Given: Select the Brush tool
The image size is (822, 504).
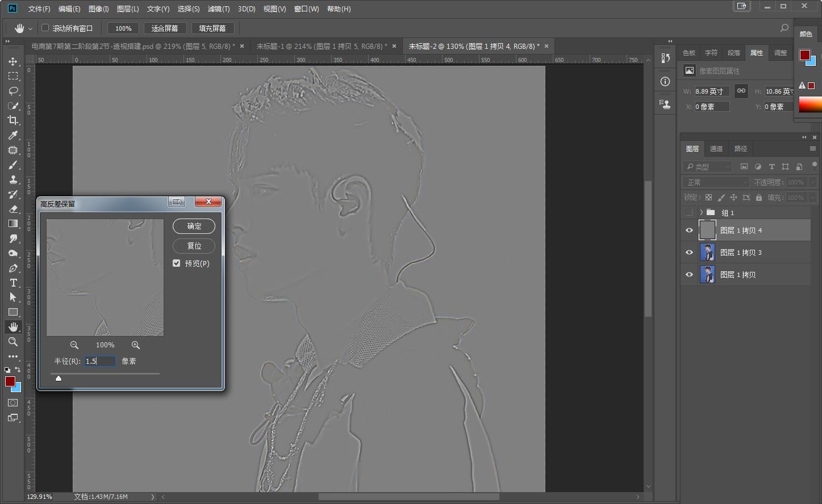Looking at the screenshot, I should 13,165.
